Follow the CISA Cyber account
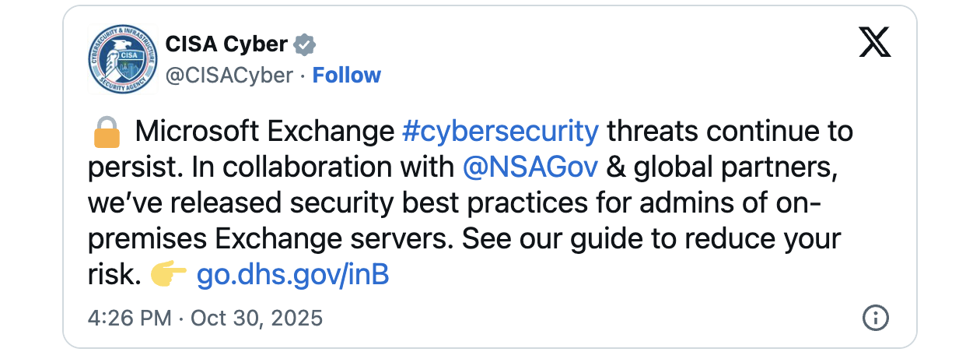 pyautogui.click(x=346, y=76)
